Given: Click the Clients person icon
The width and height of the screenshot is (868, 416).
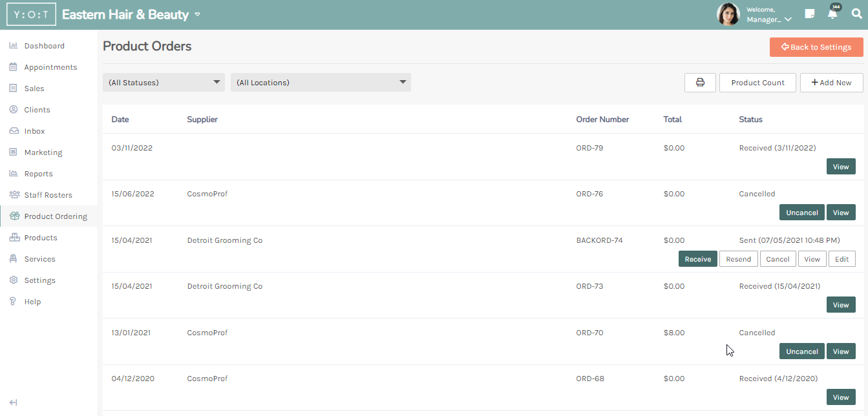Looking at the screenshot, I should pos(13,110).
